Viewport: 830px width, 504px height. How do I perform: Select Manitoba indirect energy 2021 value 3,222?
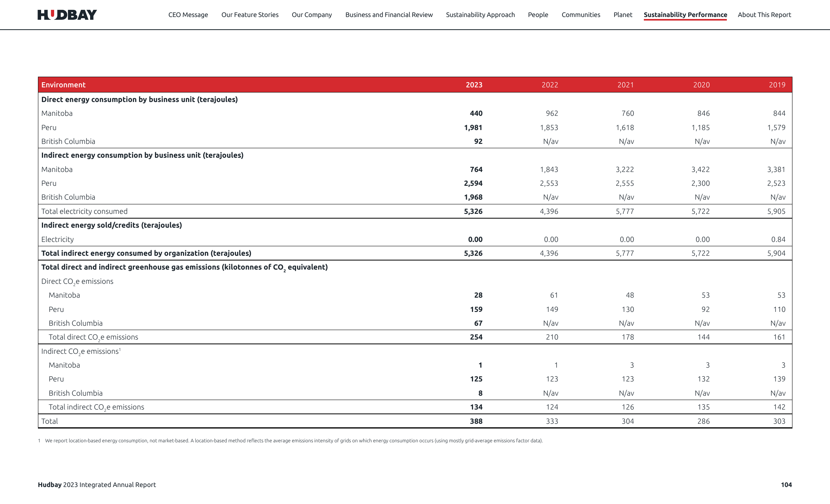(625, 170)
